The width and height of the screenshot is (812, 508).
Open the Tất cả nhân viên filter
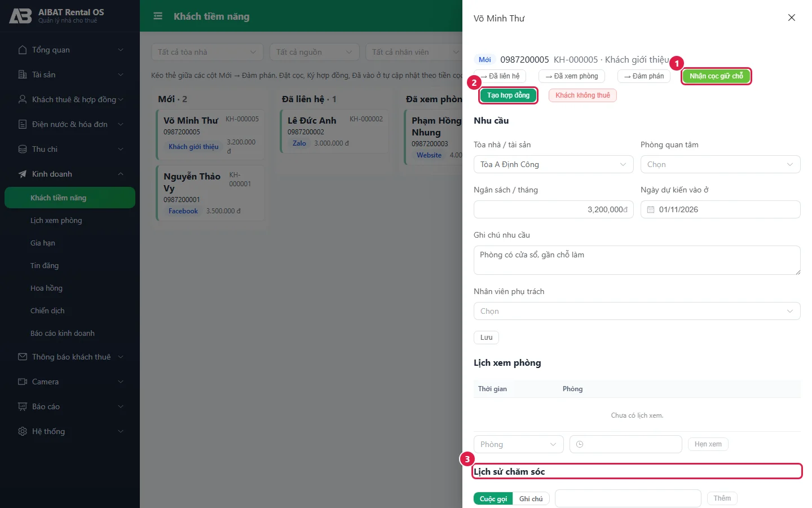[414, 52]
